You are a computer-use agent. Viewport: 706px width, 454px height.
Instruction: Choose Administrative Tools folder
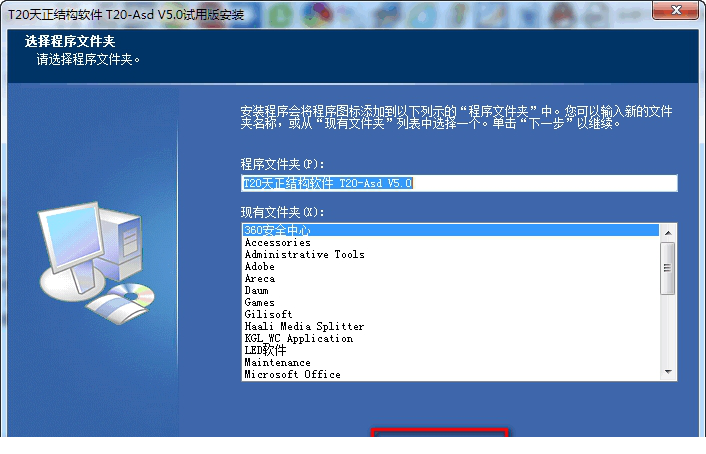tap(451, 254)
